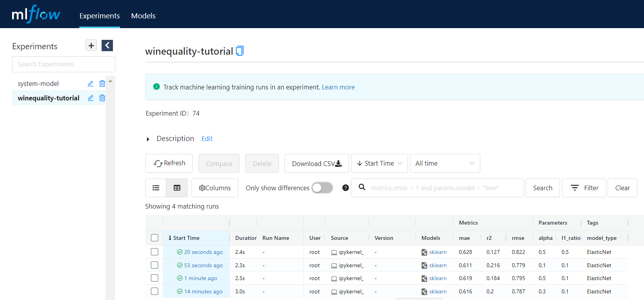Sort by mae column header
Image resolution: width=644 pixels, height=300 pixels.
click(x=464, y=238)
